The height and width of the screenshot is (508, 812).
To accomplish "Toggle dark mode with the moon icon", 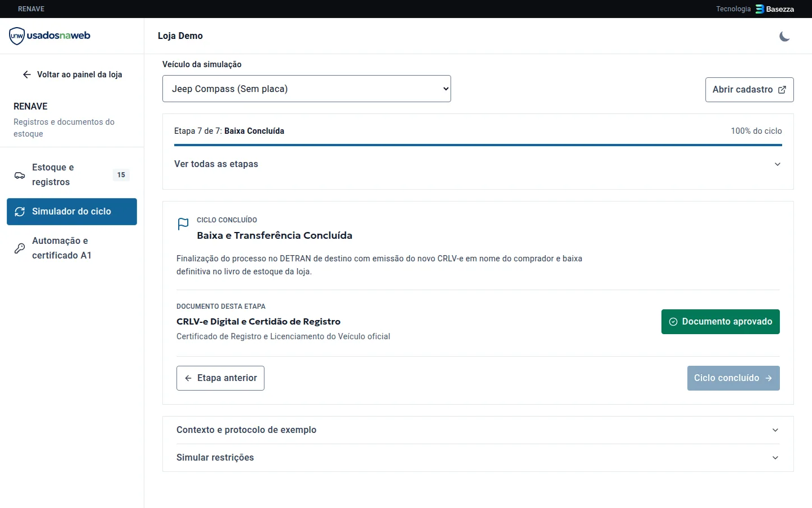I will pyautogui.click(x=784, y=36).
